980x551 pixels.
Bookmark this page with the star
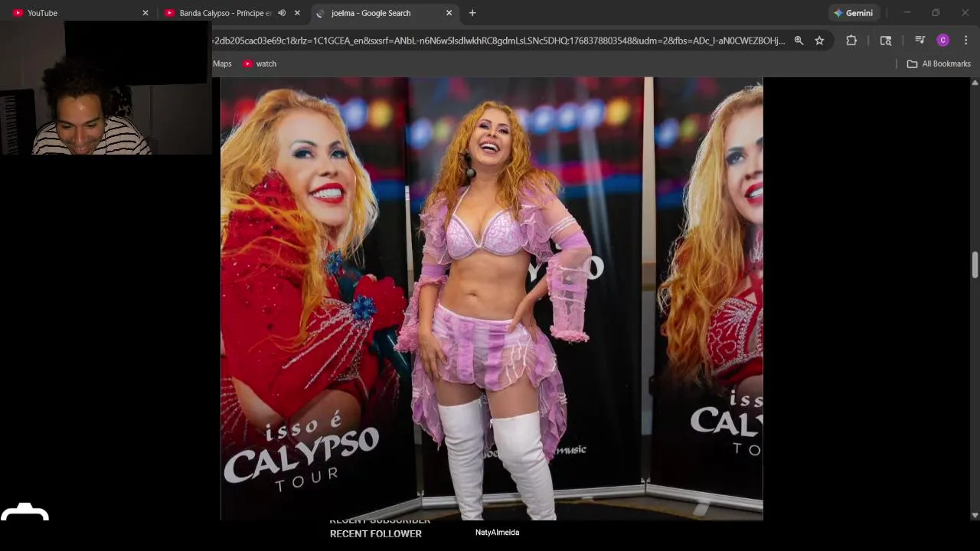tap(819, 41)
